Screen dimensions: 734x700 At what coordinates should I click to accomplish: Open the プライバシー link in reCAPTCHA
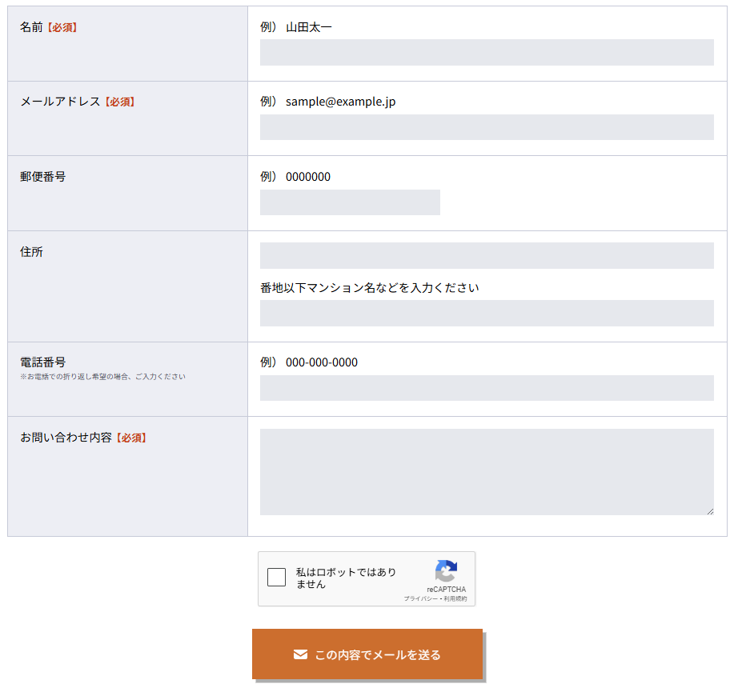click(x=421, y=598)
